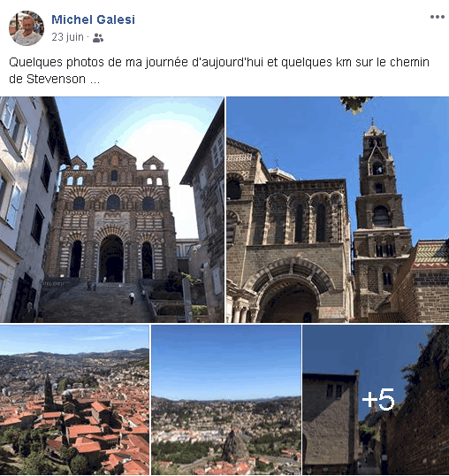
Task: Open the post permalink dated 23 juin
Action: point(67,37)
